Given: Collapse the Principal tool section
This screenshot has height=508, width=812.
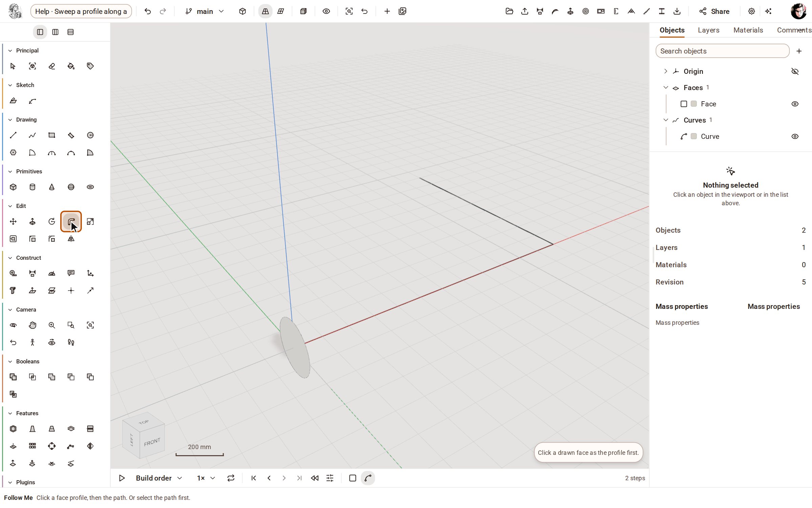Looking at the screenshot, I should [10, 50].
